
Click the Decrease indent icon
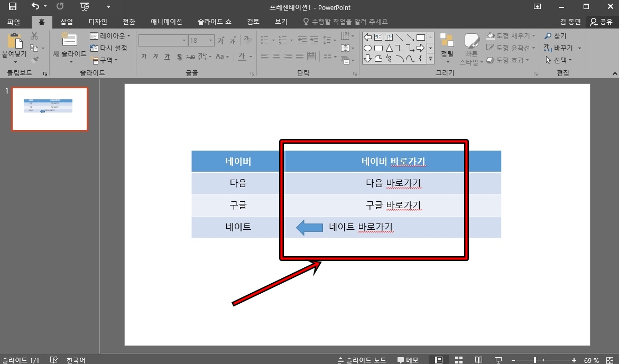(302, 40)
